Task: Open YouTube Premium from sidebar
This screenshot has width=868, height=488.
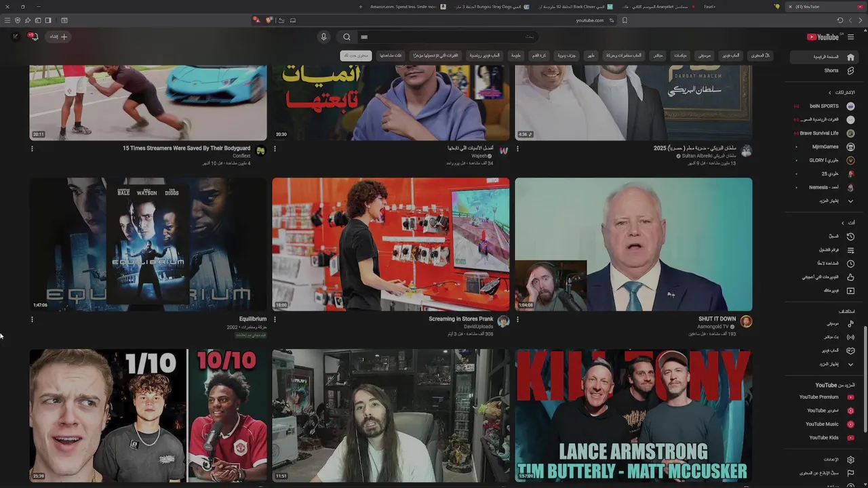Action: click(823, 397)
